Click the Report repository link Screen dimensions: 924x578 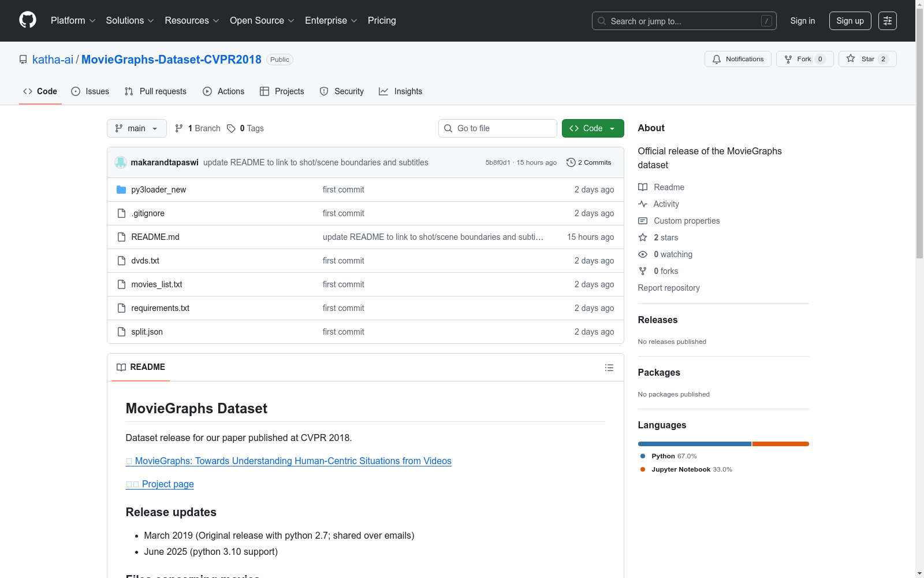[669, 288]
